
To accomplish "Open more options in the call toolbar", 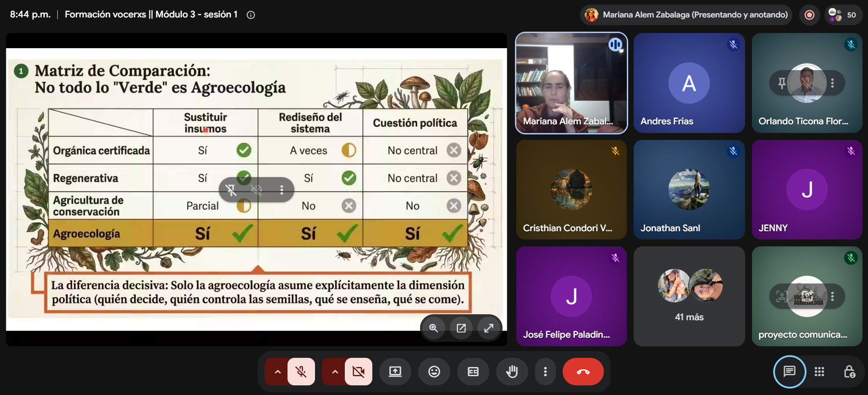I will tap(545, 372).
